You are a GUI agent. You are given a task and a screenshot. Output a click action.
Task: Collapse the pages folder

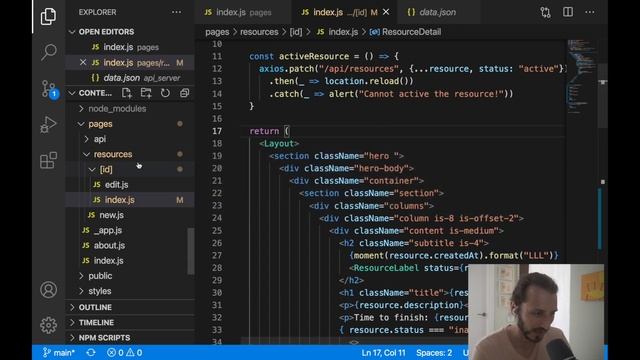[x=100, y=124]
